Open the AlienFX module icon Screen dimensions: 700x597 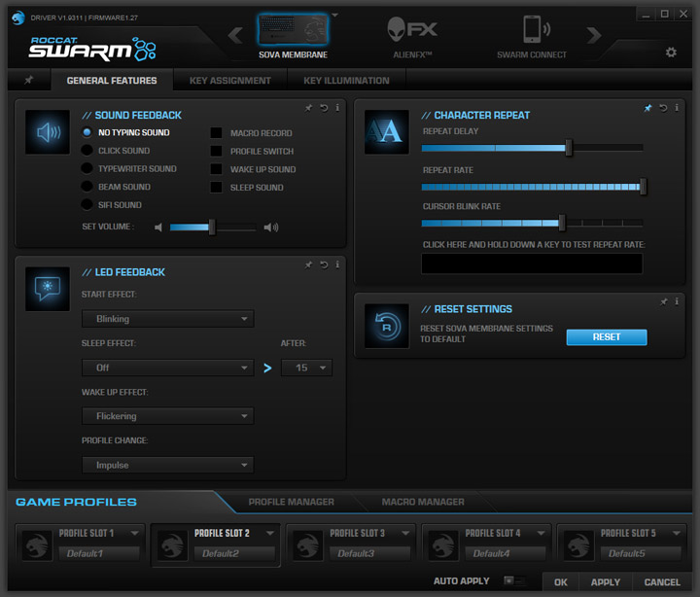click(x=412, y=29)
